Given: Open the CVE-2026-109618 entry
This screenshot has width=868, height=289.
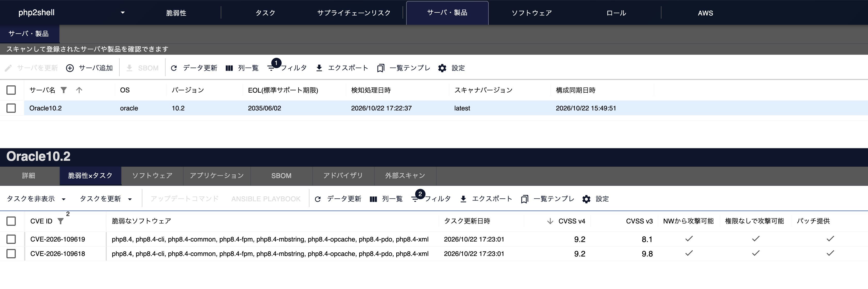Looking at the screenshot, I should 58,254.
